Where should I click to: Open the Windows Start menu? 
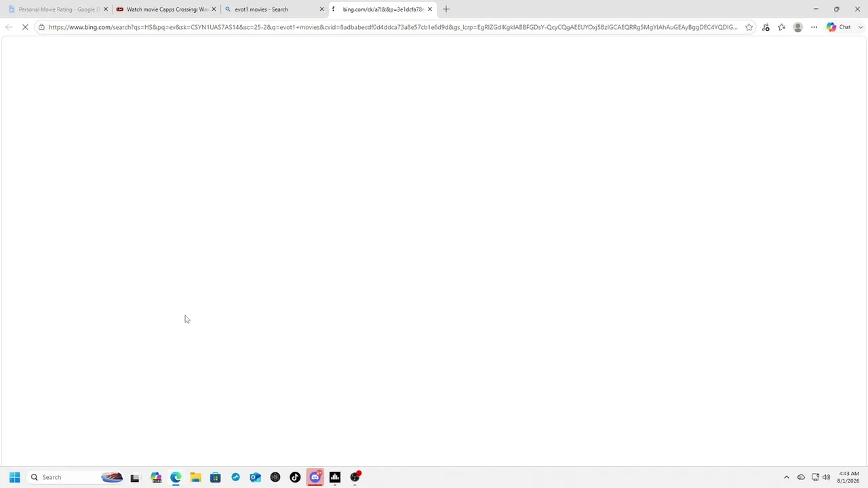coord(14,477)
